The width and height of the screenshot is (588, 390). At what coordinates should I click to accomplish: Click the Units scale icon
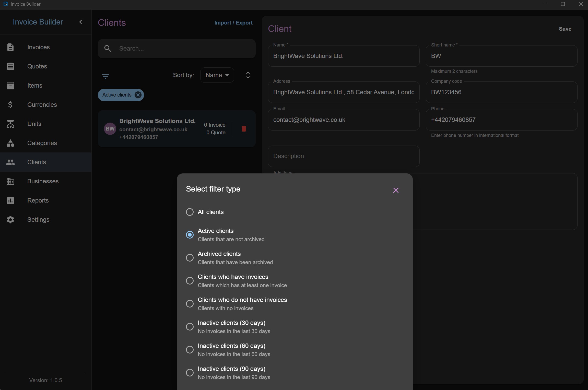click(x=10, y=124)
